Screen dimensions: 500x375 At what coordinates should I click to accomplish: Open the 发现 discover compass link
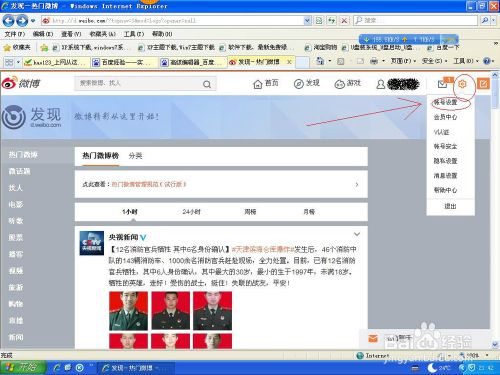(307, 83)
